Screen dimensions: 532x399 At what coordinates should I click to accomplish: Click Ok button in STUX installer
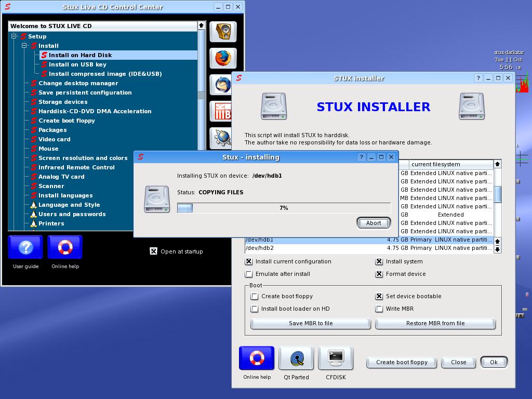pos(494,362)
